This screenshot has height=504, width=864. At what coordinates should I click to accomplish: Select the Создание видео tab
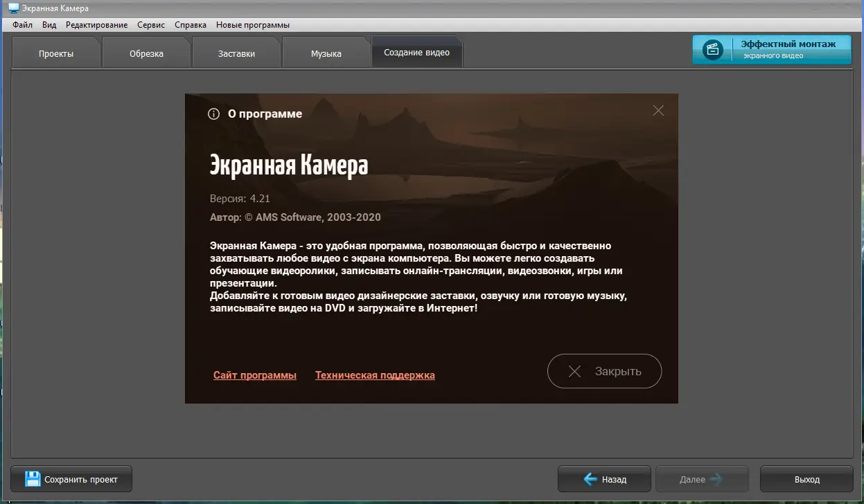click(416, 51)
